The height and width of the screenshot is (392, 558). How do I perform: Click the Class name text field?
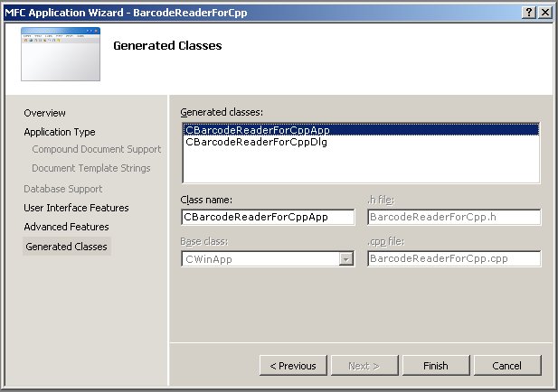pyautogui.click(x=268, y=217)
